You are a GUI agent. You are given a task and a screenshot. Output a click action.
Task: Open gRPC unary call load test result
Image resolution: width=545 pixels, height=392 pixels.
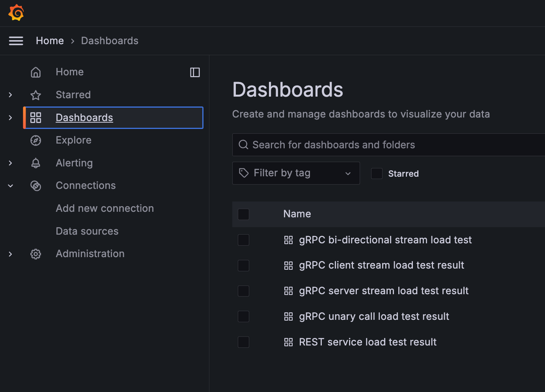coord(374,316)
